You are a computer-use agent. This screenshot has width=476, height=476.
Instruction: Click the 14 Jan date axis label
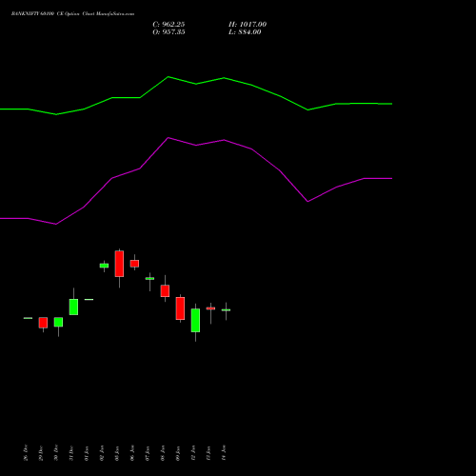click(x=224, y=453)
